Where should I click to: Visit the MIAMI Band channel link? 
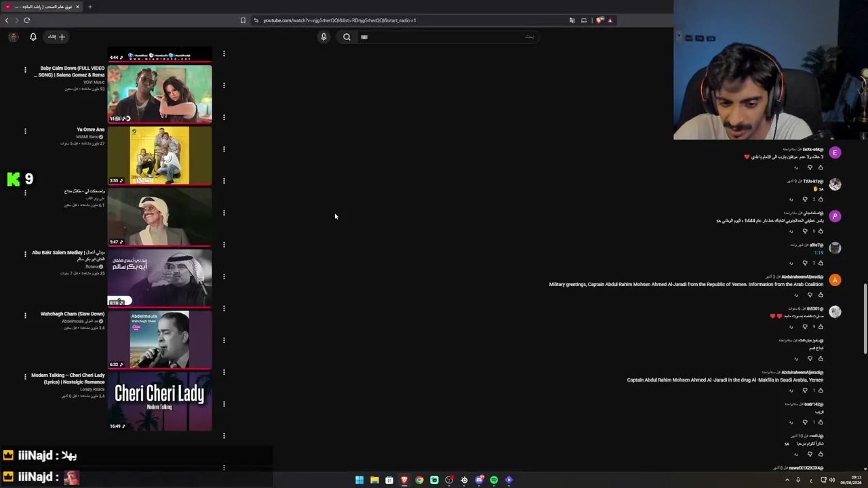90,137
